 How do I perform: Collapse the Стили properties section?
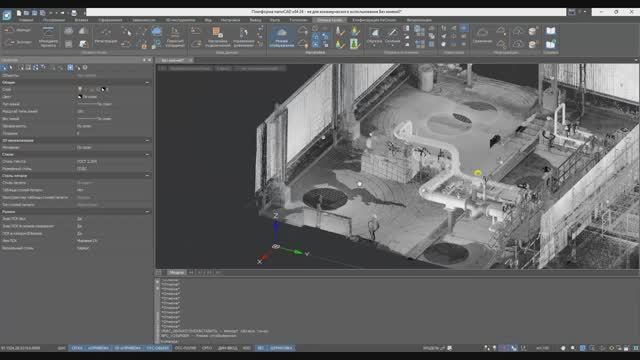[x=147, y=155]
